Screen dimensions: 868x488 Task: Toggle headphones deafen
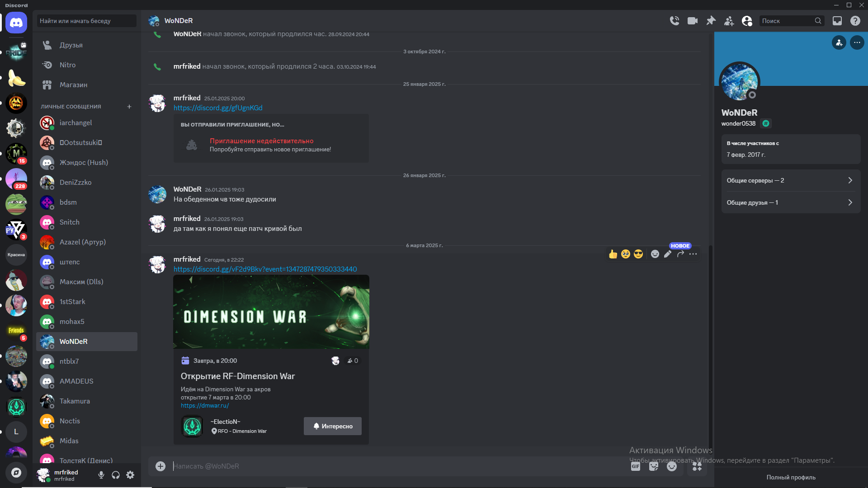(x=116, y=475)
